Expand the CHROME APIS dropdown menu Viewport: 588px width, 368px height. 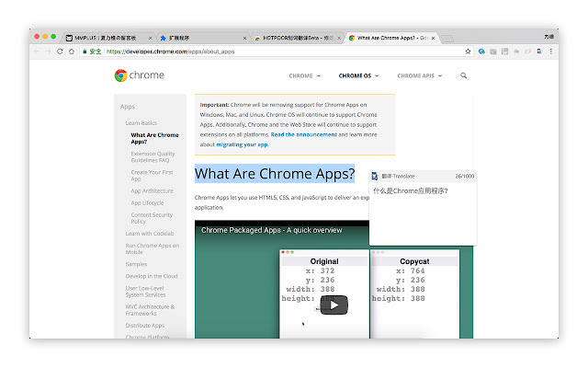pos(420,75)
